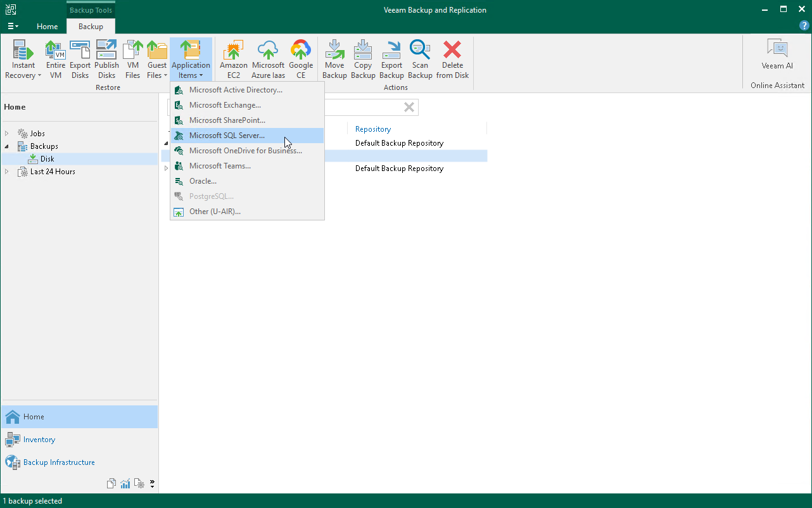
Task: Select the Backups tree item
Action: point(44,146)
